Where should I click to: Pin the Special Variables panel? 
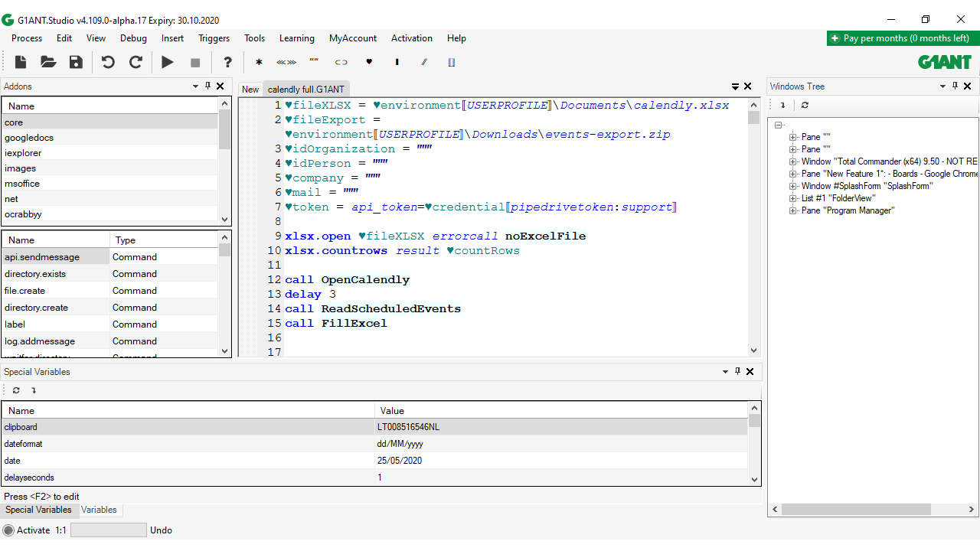point(737,371)
